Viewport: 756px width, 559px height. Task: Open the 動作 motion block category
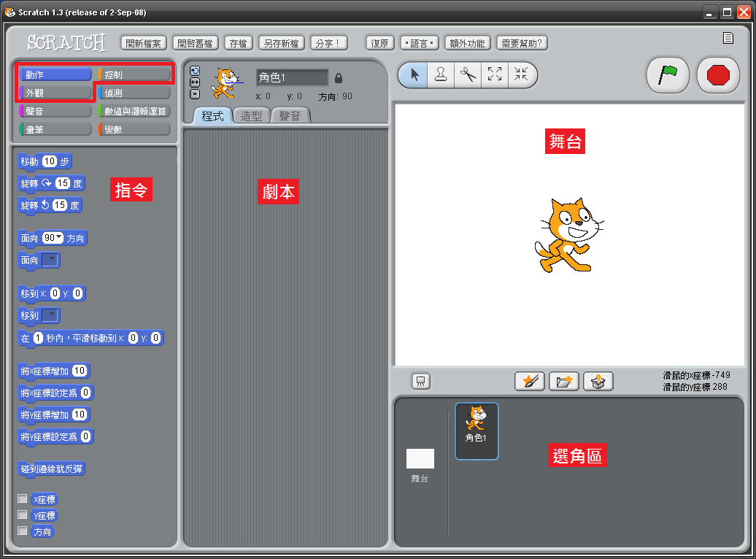pyautogui.click(x=55, y=74)
